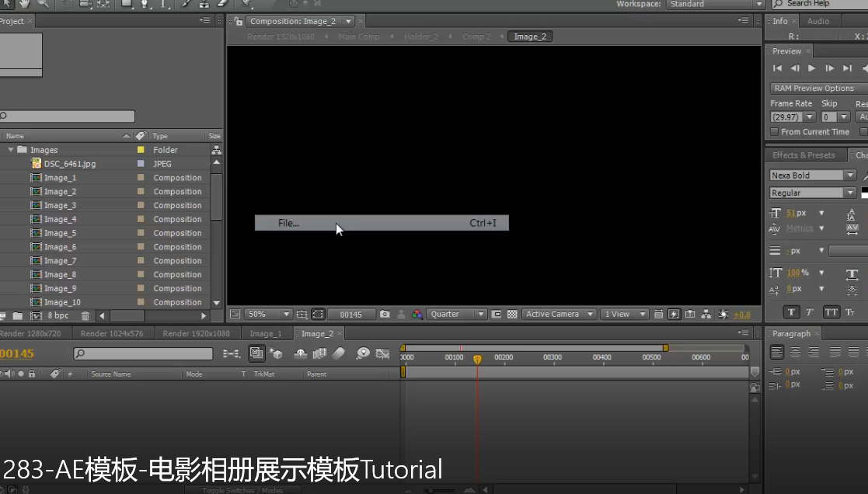Screen dimensions: 868x494
Task: Center paragraph text
Action: coord(796,352)
